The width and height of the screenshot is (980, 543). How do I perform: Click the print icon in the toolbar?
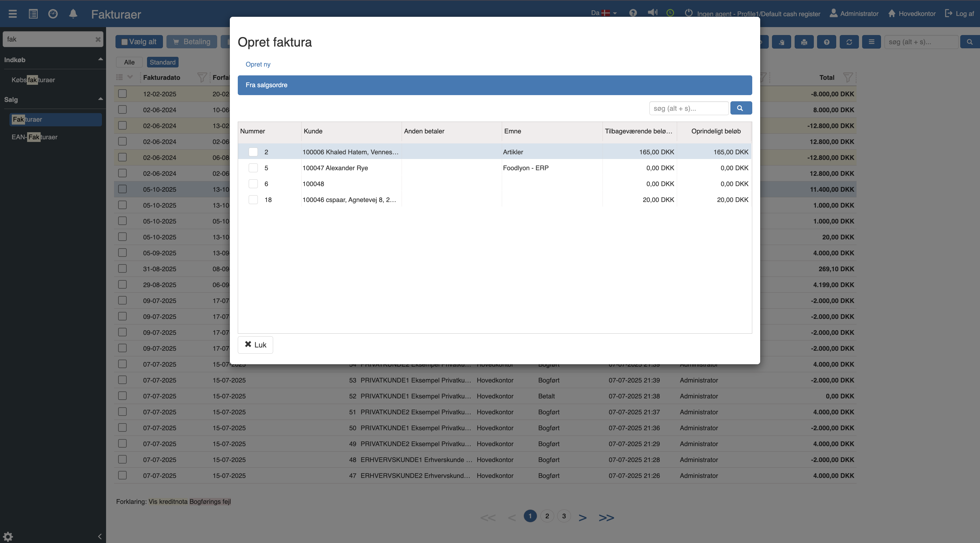coord(804,42)
